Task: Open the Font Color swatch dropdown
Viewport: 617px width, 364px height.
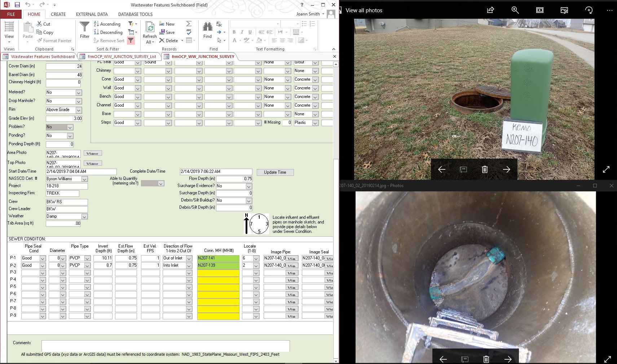Action: (239, 41)
